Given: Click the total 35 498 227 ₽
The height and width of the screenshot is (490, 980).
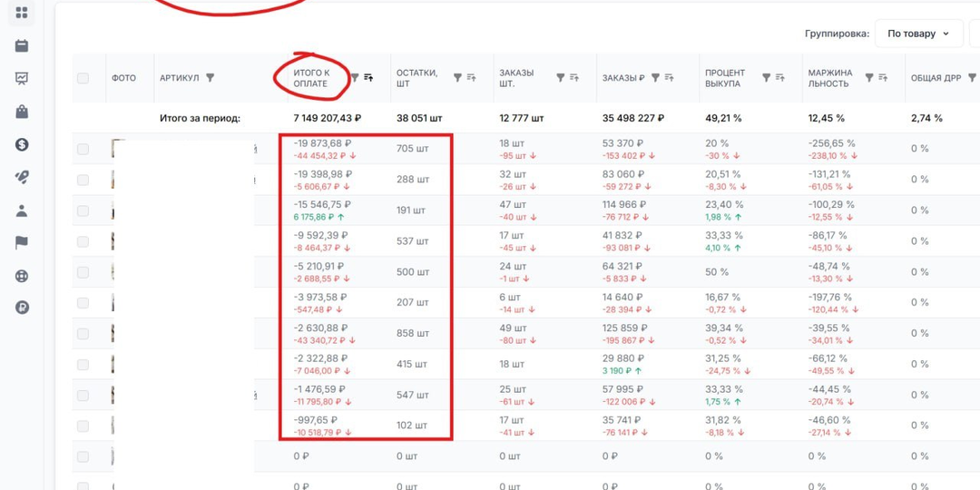Looking at the screenshot, I should pyautogui.click(x=633, y=117).
